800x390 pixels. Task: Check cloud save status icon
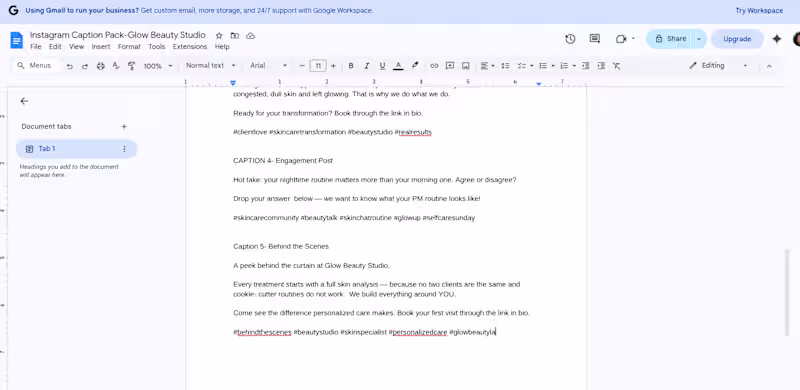point(251,36)
